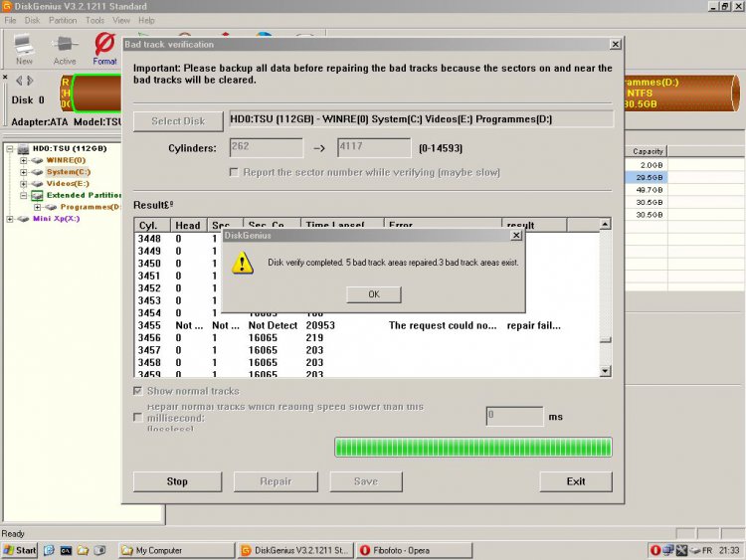Click the end cylinder field 4117
This screenshot has width=746, height=560.
click(374, 148)
